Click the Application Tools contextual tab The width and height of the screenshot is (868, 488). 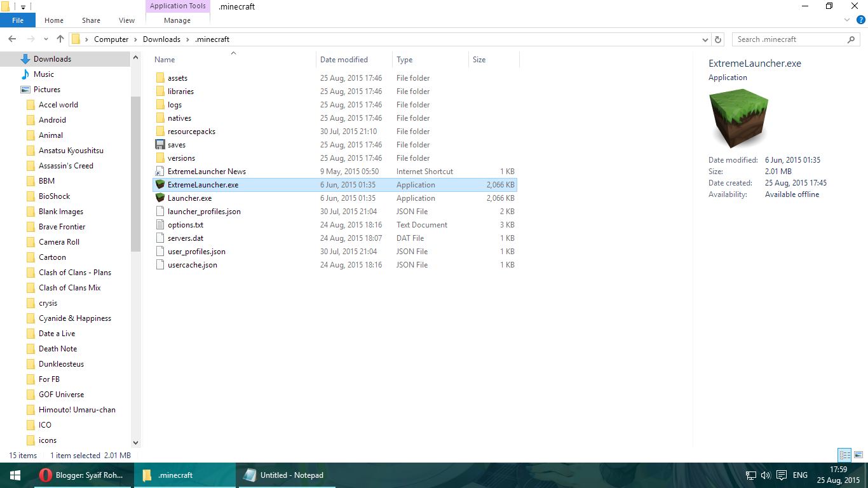pyautogui.click(x=178, y=6)
